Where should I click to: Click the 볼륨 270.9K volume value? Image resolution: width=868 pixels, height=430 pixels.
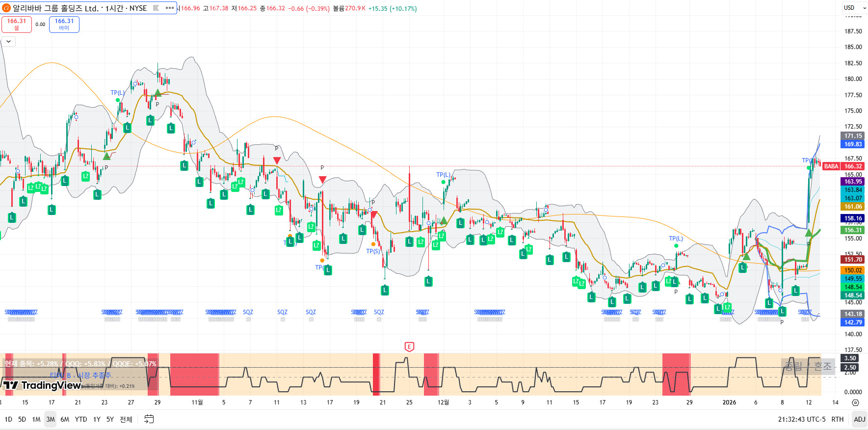349,8
